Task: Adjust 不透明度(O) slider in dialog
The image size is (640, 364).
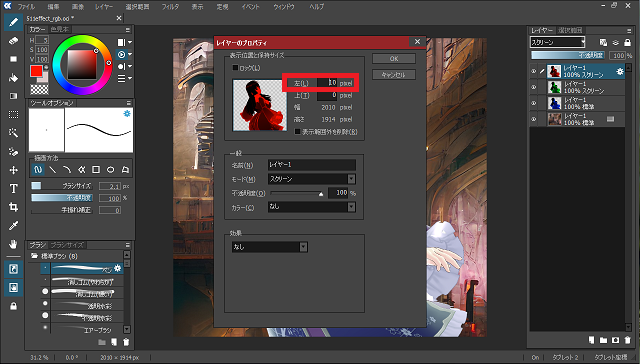Action: click(x=296, y=193)
